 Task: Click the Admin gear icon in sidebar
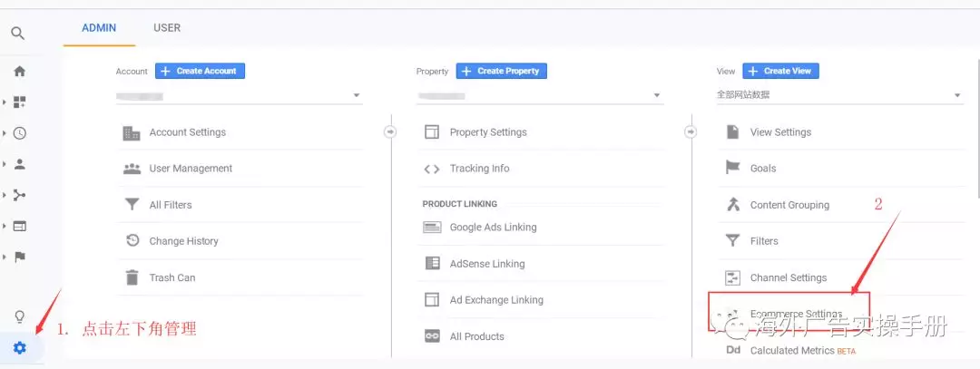[x=19, y=348]
